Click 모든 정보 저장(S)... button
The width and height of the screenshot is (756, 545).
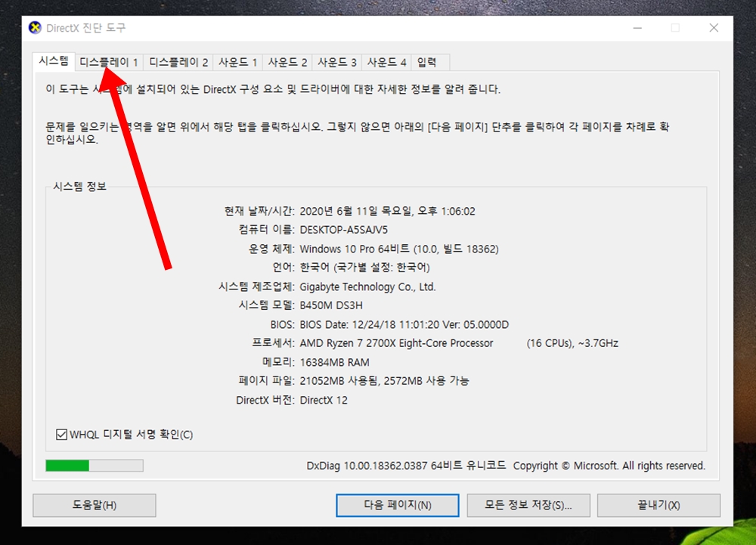[528, 505]
